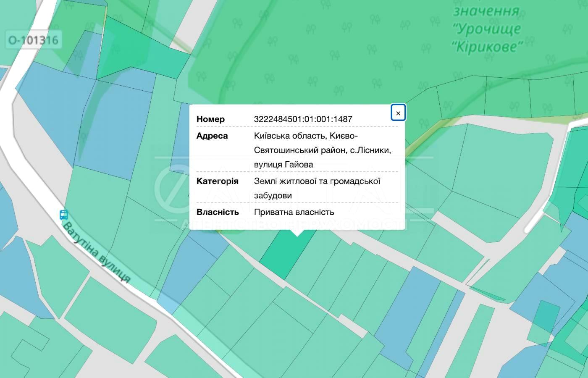This screenshot has width=588, height=378.
Task: Click the Адреса field label
Action: (212, 136)
